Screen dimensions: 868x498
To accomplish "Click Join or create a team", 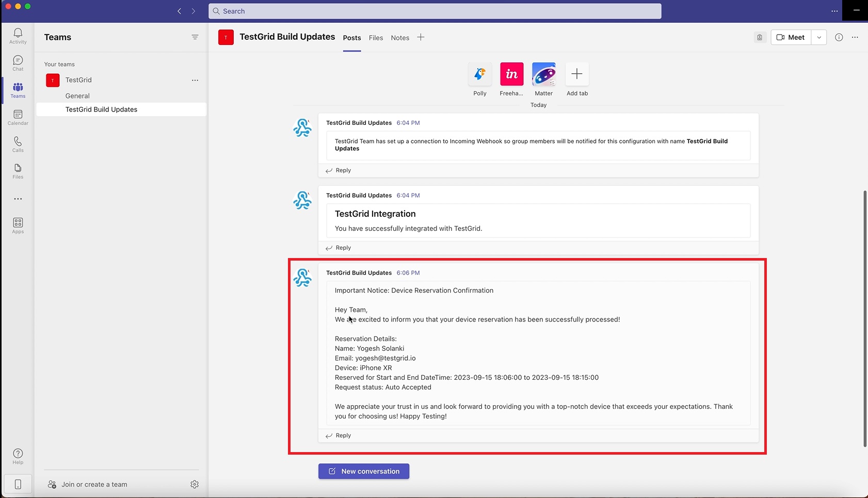I will pos(88,485).
